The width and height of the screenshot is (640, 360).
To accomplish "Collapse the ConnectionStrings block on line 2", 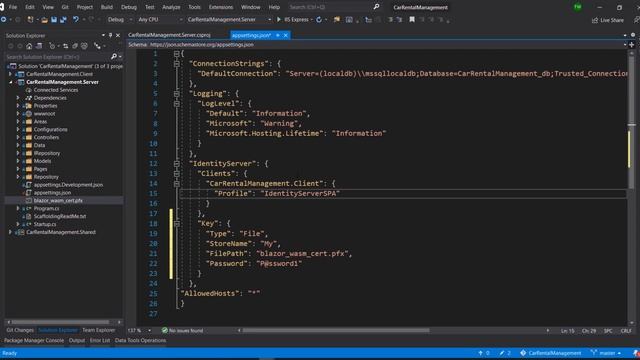I will pyautogui.click(x=176, y=64).
